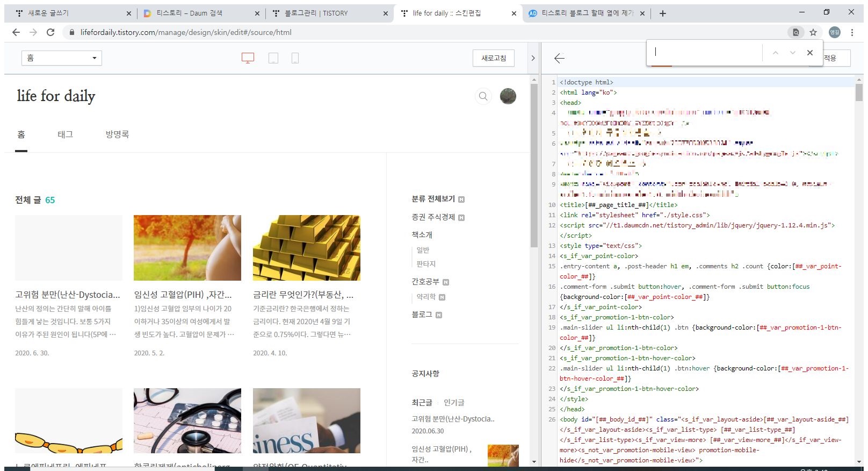Select the '인기글' sidebar tab
The image size is (868, 471).
[454, 403]
